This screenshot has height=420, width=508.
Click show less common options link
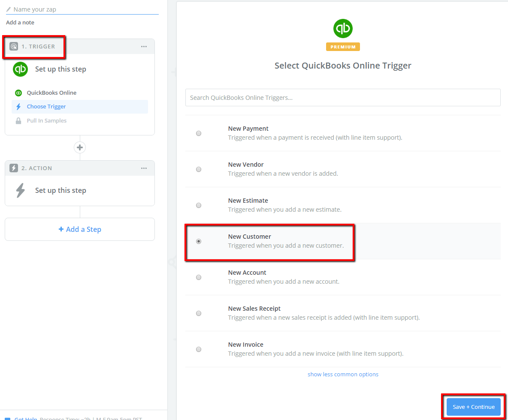click(343, 375)
